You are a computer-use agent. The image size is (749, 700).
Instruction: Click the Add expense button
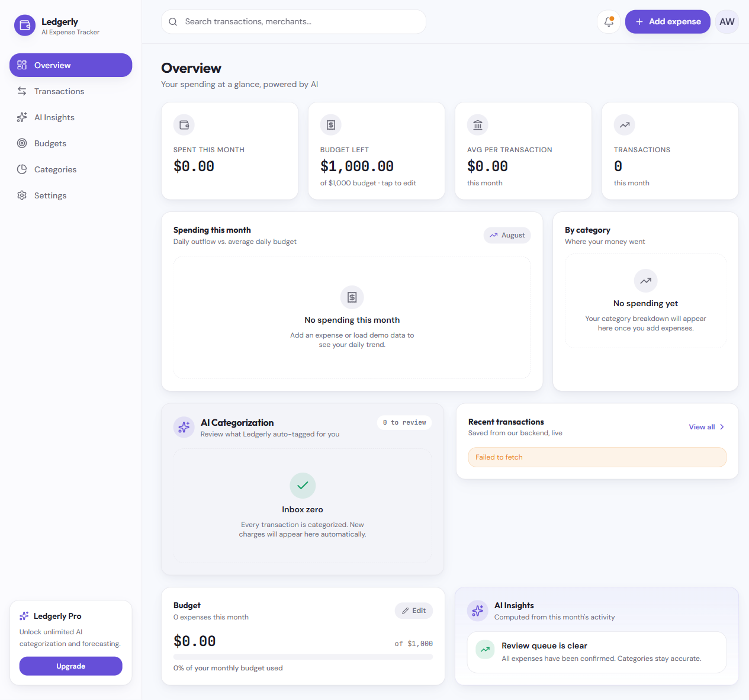(668, 22)
